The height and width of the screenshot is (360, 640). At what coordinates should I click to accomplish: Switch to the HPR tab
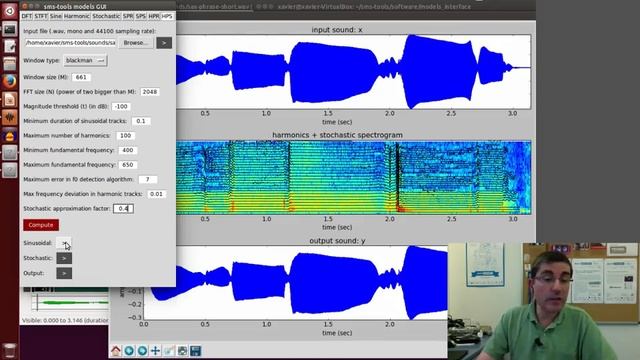click(x=154, y=16)
